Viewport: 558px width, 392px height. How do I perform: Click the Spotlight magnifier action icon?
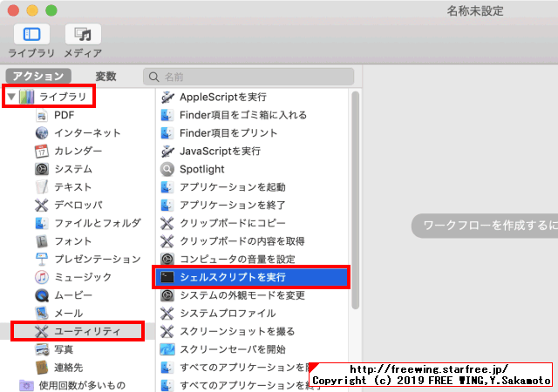coord(167,169)
